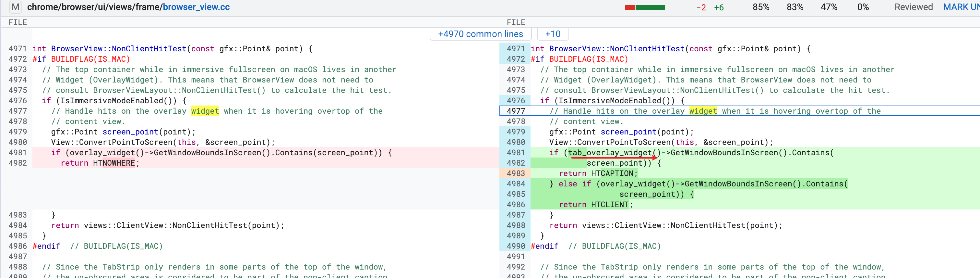This screenshot has height=278, width=980.
Task: Click the +6 added lines count
Action: click(x=719, y=7)
